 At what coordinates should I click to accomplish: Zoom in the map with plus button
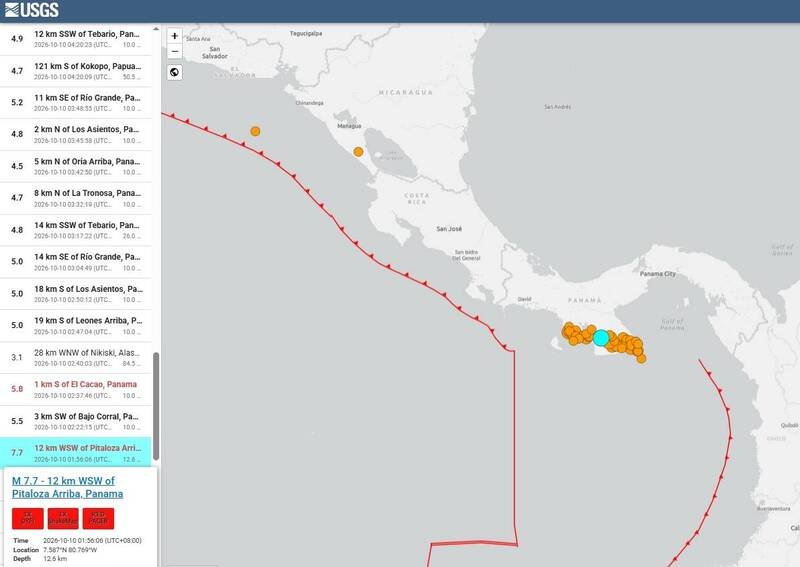tap(174, 36)
